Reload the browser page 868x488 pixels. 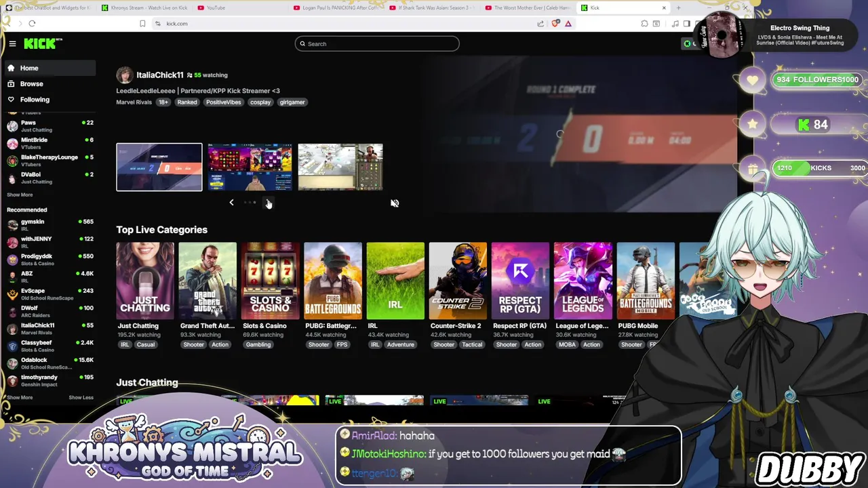click(32, 24)
